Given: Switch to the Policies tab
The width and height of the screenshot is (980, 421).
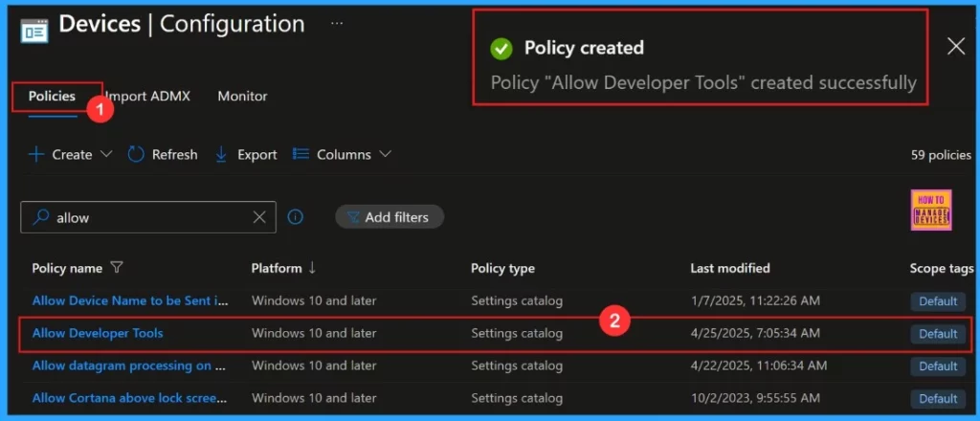Looking at the screenshot, I should (52, 97).
